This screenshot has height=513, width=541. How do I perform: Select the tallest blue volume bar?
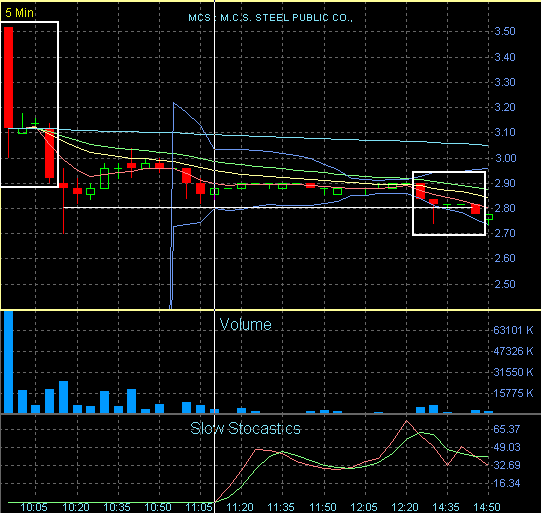9,362
